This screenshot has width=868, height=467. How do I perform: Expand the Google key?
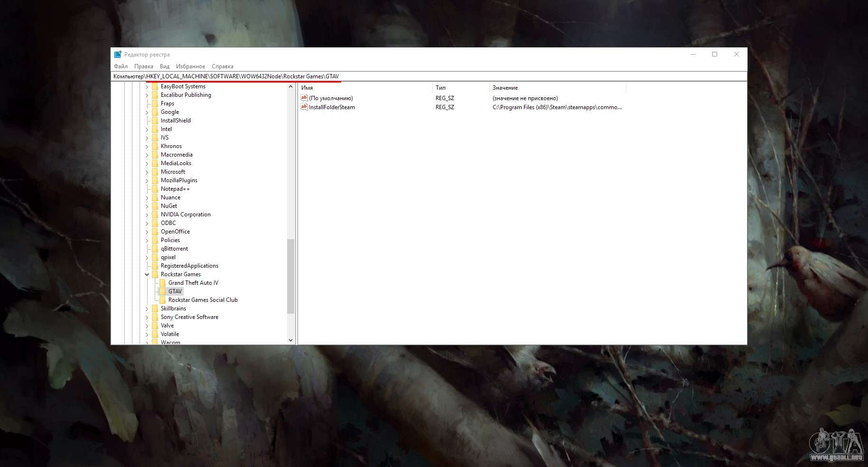pos(147,112)
